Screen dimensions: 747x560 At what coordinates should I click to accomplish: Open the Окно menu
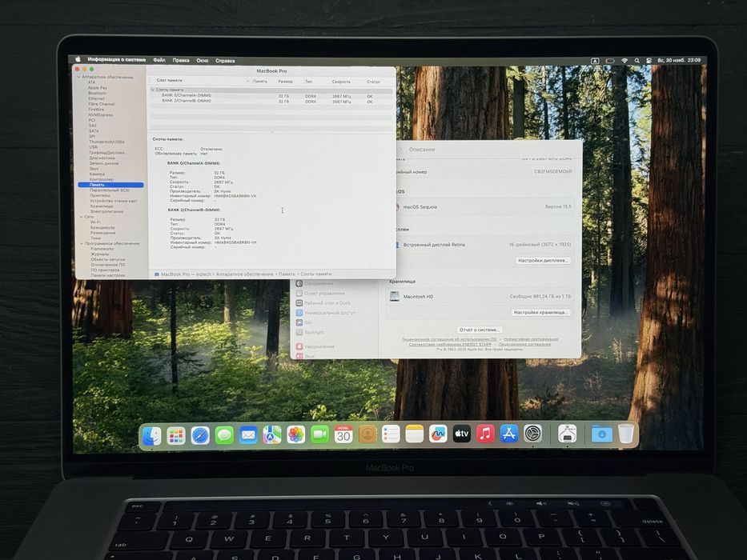pyautogui.click(x=202, y=61)
